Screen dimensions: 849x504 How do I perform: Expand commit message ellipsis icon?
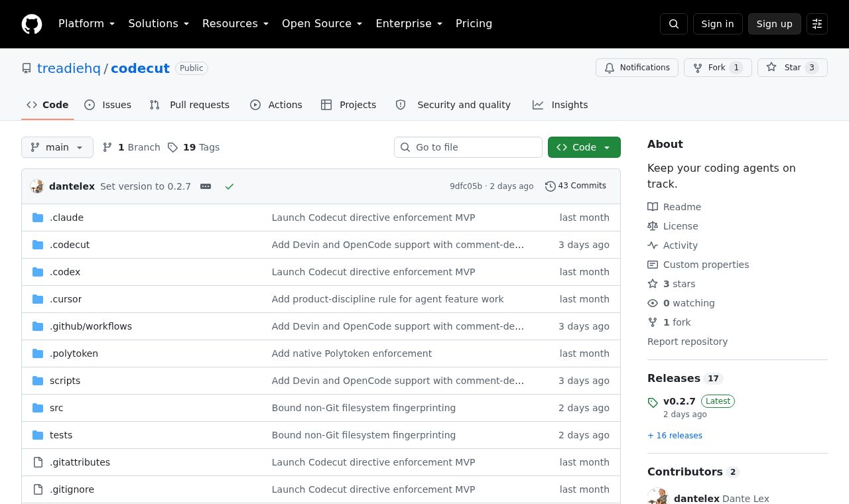(x=206, y=186)
